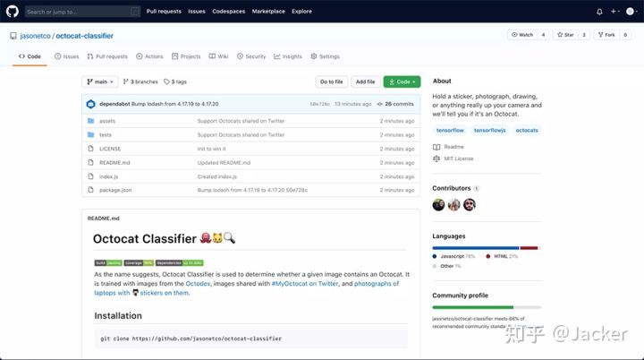
Task: View the 3 tags link
Action: [175, 81]
